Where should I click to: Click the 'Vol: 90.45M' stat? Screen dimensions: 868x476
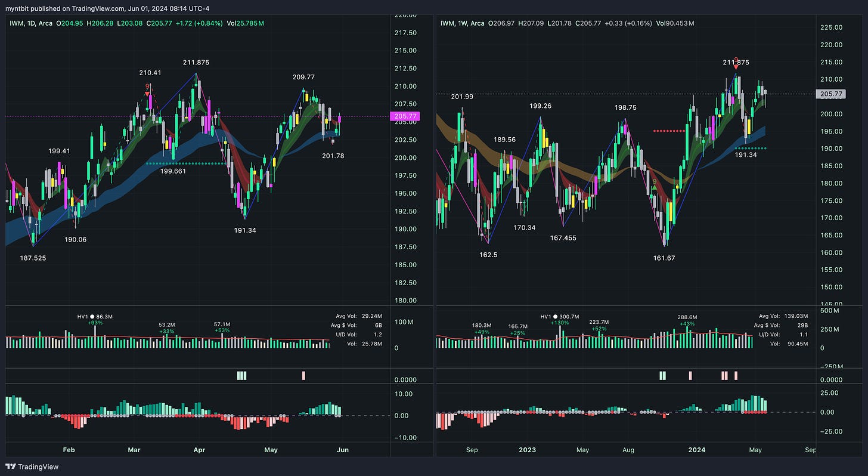click(788, 344)
